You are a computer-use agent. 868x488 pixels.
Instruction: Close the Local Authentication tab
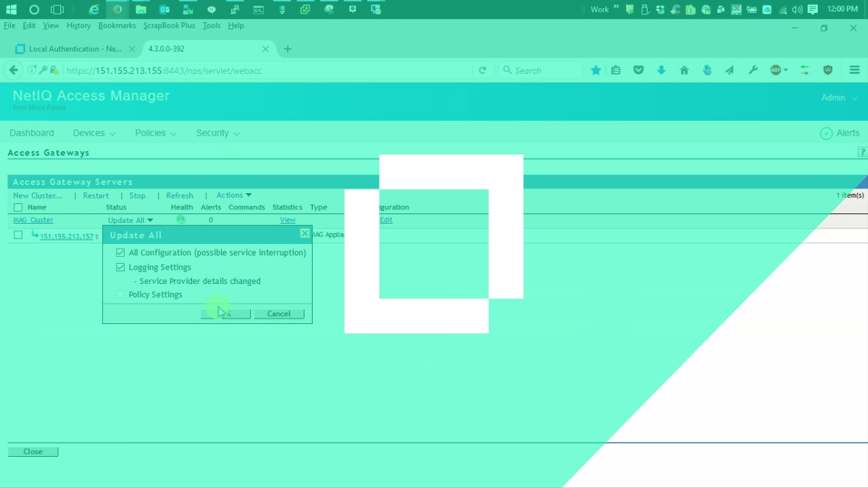132,49
